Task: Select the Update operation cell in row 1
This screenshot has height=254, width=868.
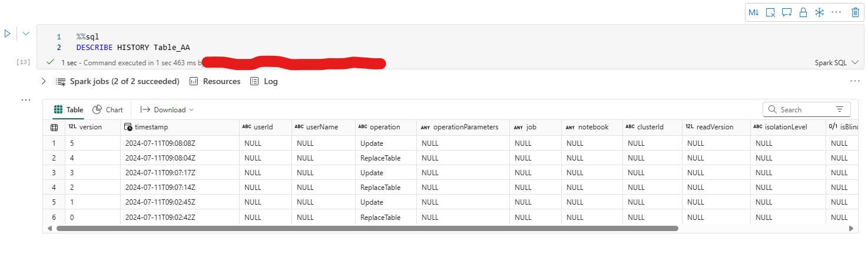Action: (386, 143)
